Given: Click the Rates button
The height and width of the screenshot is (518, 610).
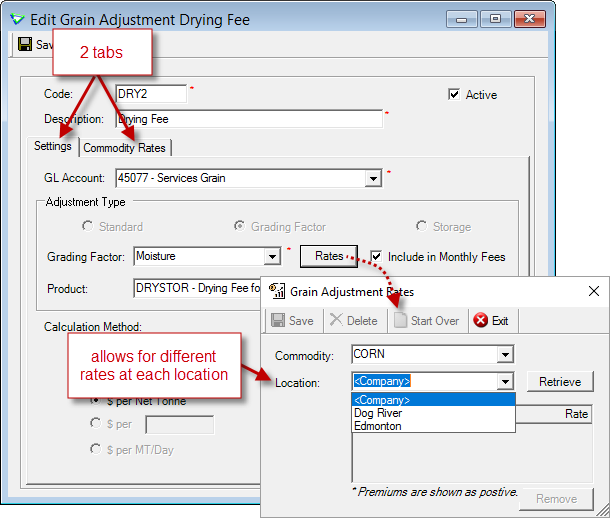Looking at the screenshot, I should pos(329,256).
